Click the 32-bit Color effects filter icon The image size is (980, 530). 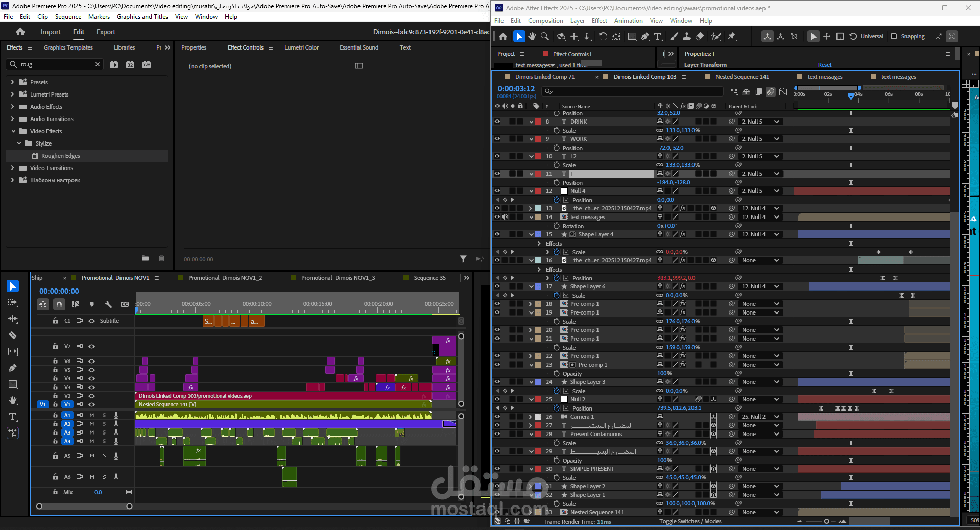click(130, 65)
